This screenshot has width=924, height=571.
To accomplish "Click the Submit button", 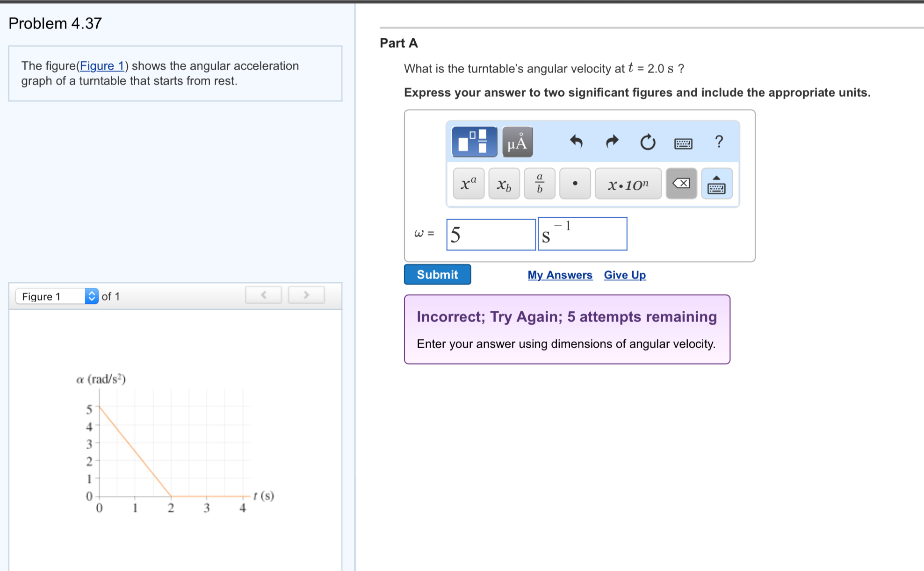I will coord(437,274).
